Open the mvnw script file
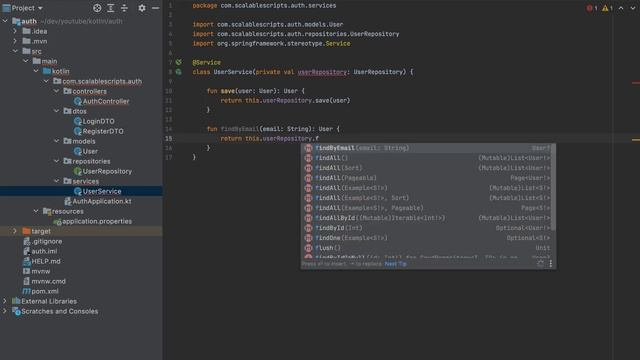 coord(37,271)
